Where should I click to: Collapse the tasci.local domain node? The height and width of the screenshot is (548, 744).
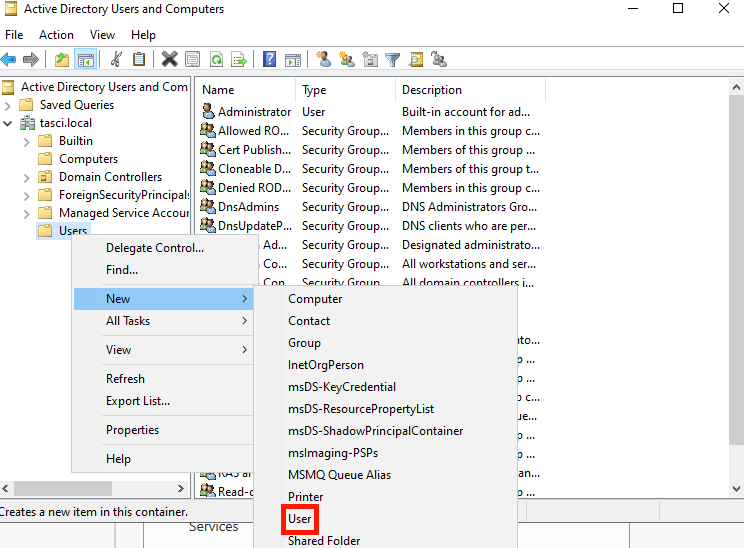pos(8,123)
